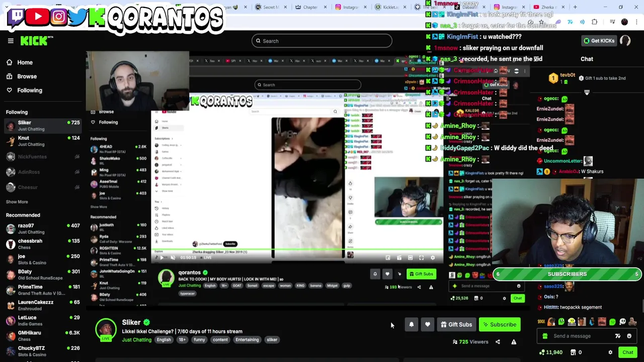Open recommended channel razo97
Screen dimensions: 644x362
point(42,229)
